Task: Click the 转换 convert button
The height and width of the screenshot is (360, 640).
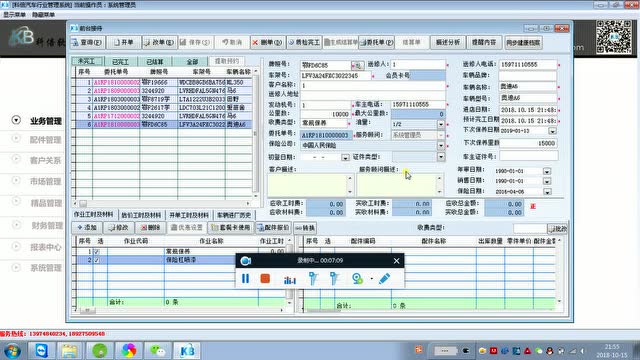Action: 305,228
